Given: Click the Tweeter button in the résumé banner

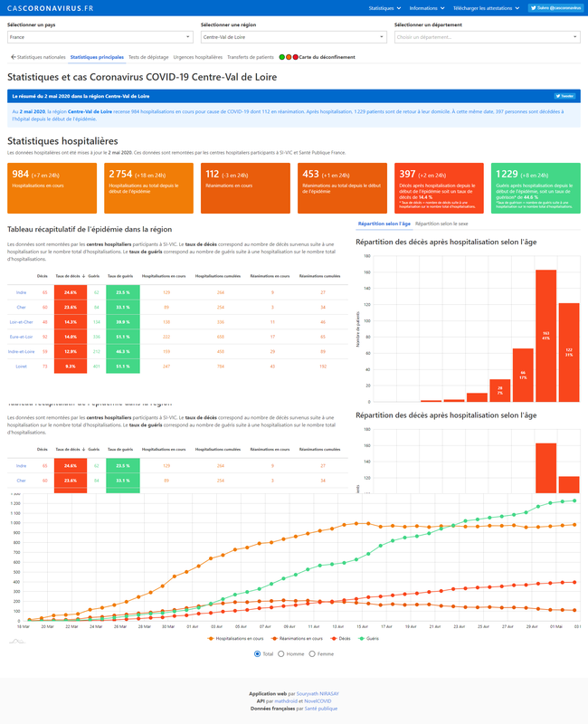Looking at the screenshot, I should click(x=564, y=96).
